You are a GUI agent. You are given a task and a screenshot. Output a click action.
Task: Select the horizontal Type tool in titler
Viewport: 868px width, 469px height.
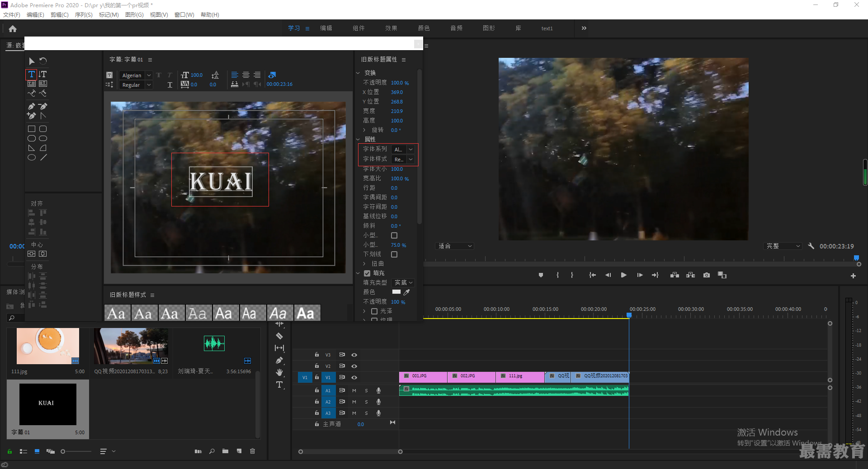pos(32,74)
